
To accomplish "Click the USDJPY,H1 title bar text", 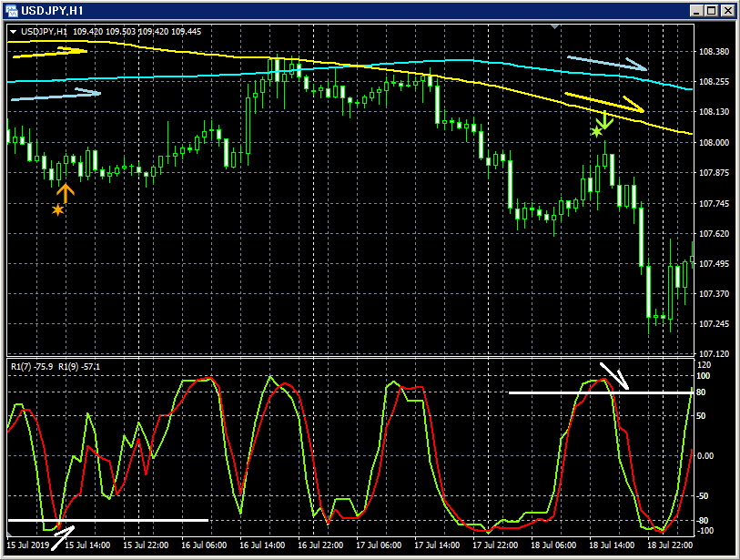I will [53, 10].
